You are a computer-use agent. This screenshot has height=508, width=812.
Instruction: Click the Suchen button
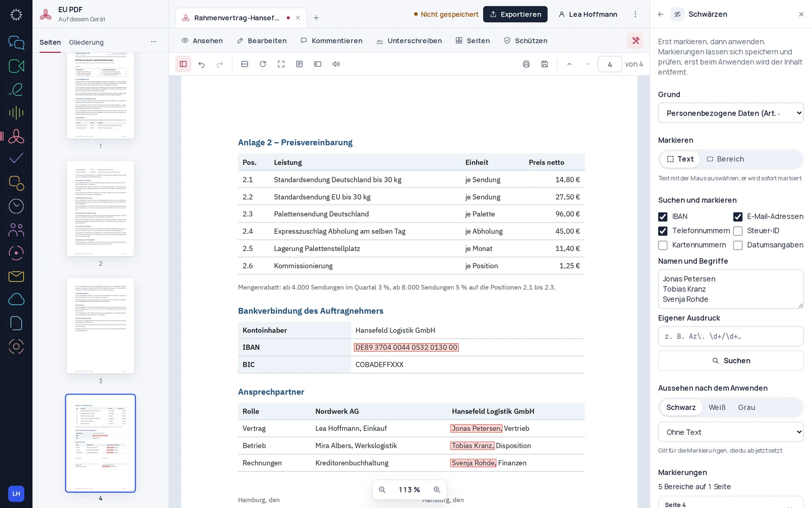tap(730, 361)
